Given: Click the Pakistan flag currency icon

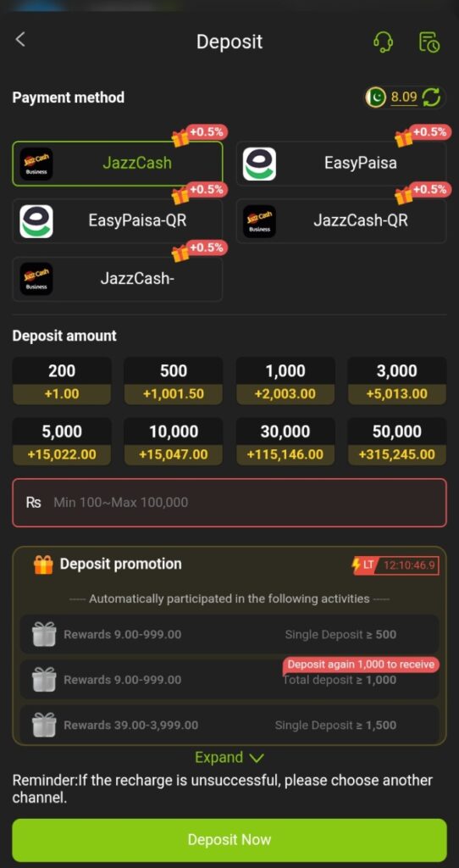Looking at the screenshot, I should [377, 98].
